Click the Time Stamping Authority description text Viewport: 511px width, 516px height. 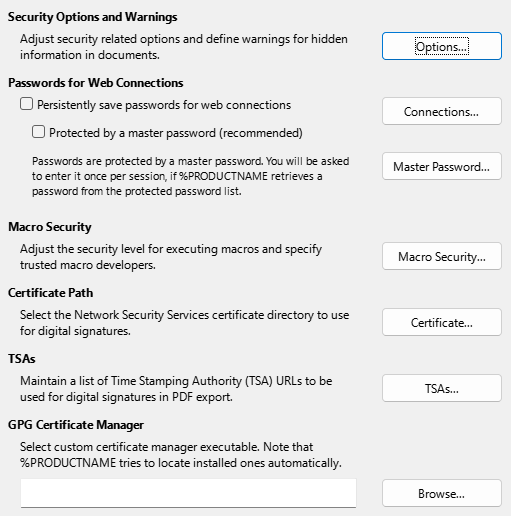(x=176, y=389)
